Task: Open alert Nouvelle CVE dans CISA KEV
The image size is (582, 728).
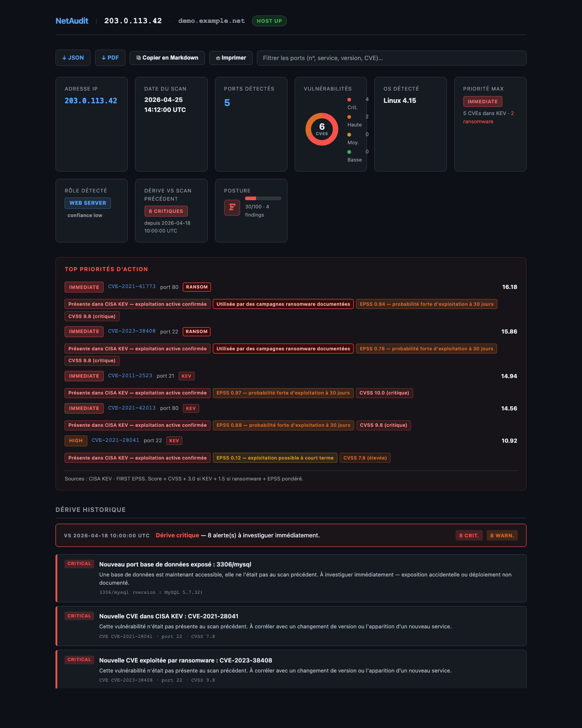Action: pyautogui.click(x=291, y=626)
